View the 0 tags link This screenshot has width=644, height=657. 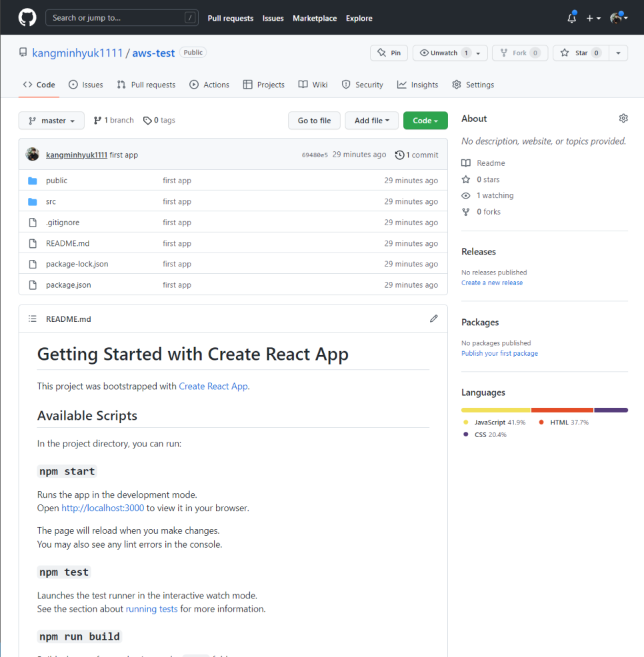[x=159, y=120]
